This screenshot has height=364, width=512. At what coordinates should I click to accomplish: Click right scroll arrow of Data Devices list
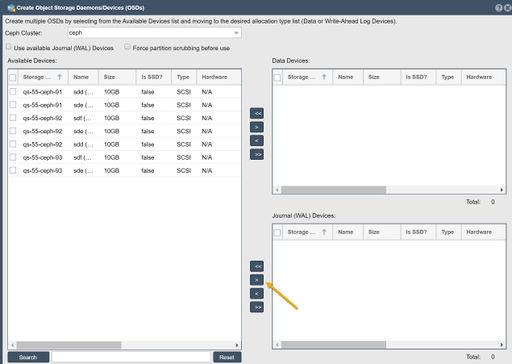click(502, 190)
